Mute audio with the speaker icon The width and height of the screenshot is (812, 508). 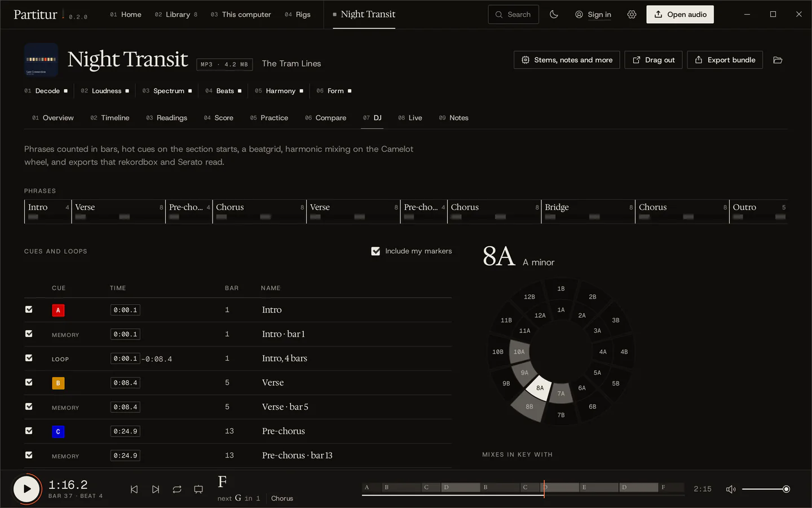pyautogui.click(x=731, y=489)
